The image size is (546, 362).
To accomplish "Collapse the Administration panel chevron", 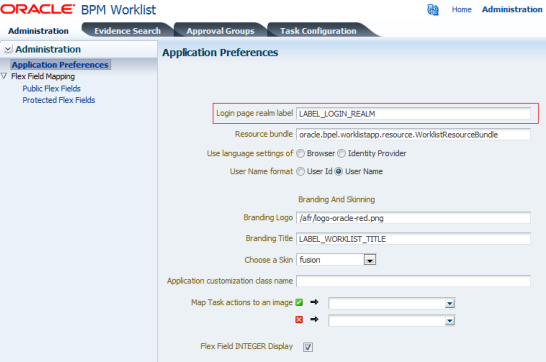I will pos(8,49).
